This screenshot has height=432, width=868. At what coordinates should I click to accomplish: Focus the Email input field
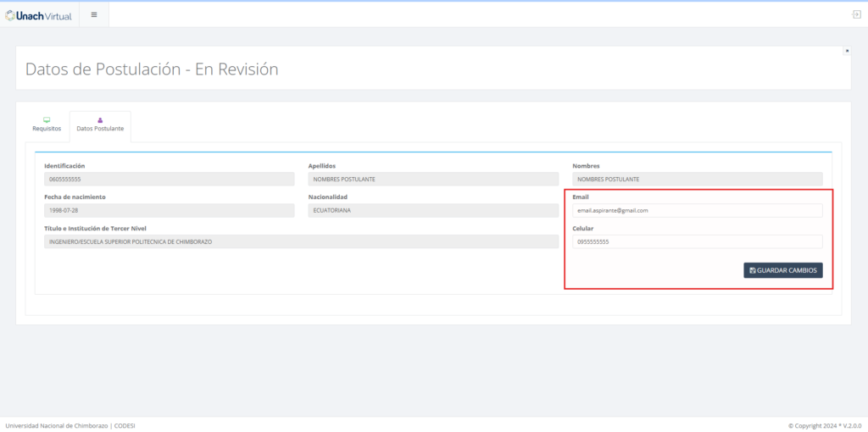[x=697, y=210]
